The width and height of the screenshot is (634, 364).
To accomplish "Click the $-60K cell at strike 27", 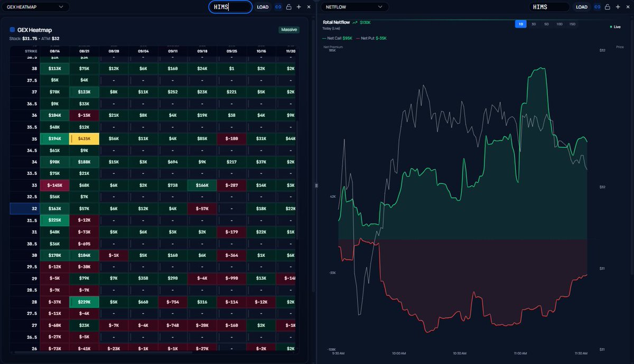I will point(54,325).
